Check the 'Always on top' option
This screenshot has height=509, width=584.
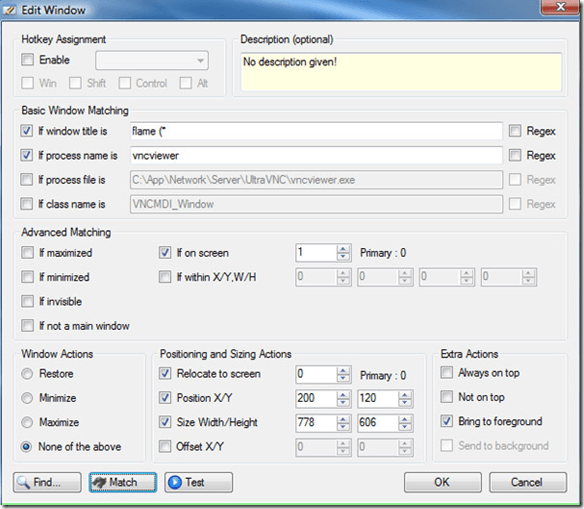click(447, 372)
